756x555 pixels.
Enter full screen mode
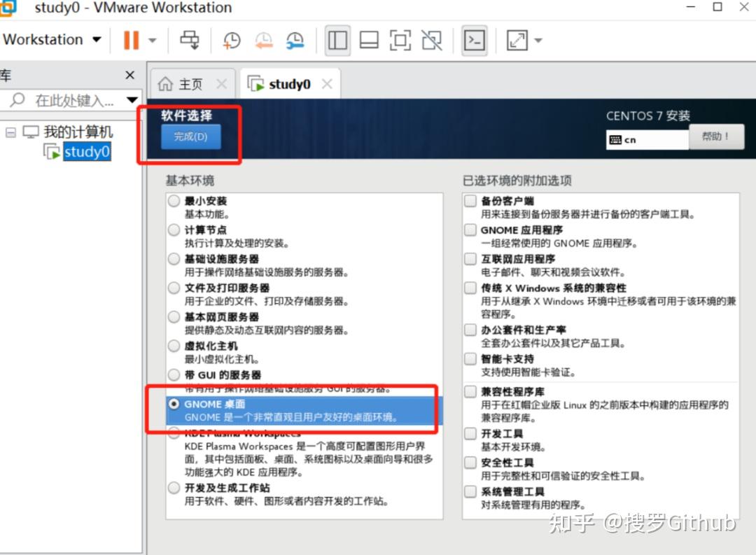(x=400, y=41)
